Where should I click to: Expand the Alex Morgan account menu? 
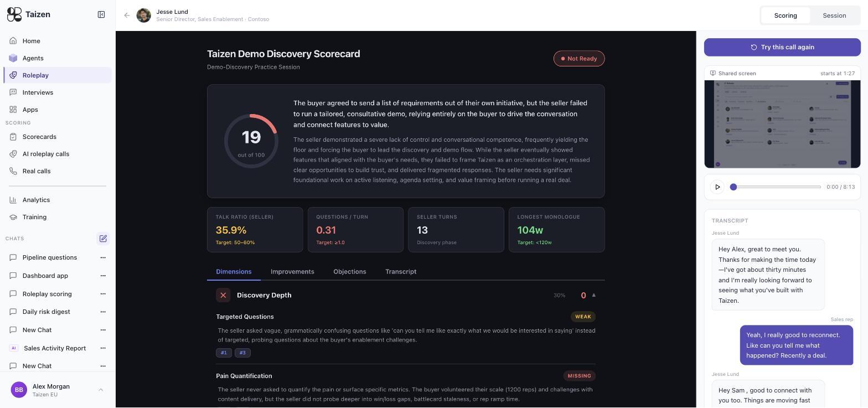(x=101, y=390)
